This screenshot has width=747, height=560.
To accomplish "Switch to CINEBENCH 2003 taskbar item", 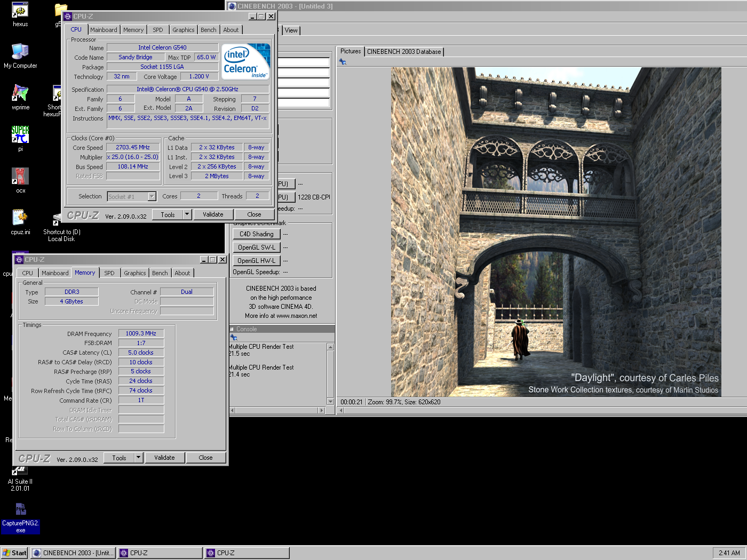I will coord(73,553).
